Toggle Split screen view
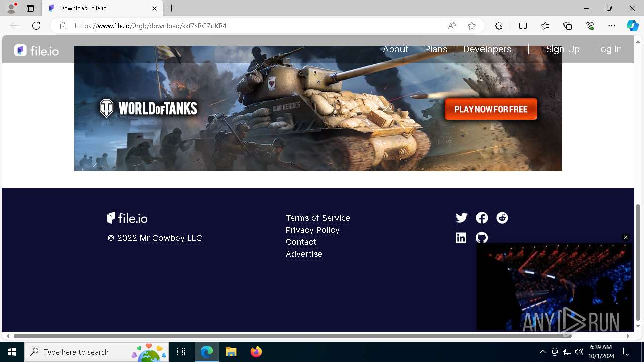The height and width of the screenshot is (362, 644). (x=523, y=26)
